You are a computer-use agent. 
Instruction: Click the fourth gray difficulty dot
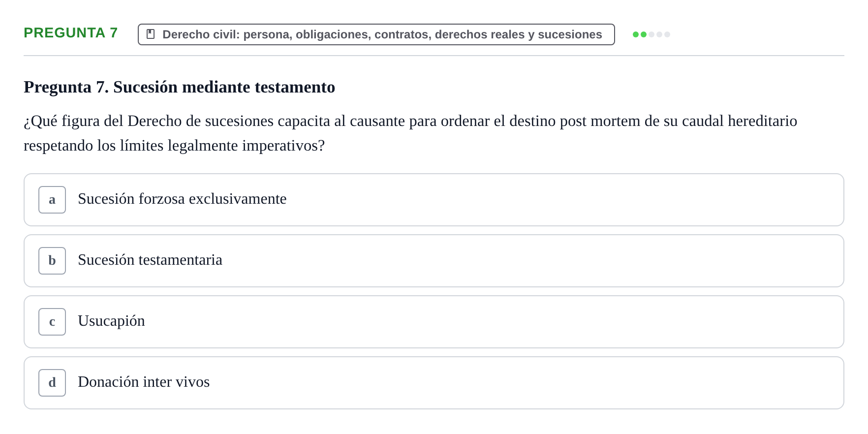click(659, 34)
